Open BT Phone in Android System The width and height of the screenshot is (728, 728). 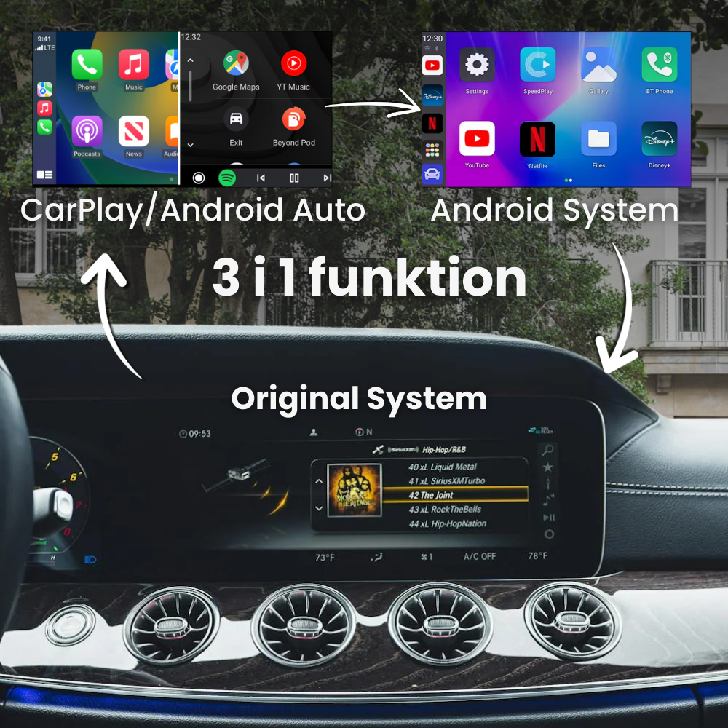coord(660,65)
